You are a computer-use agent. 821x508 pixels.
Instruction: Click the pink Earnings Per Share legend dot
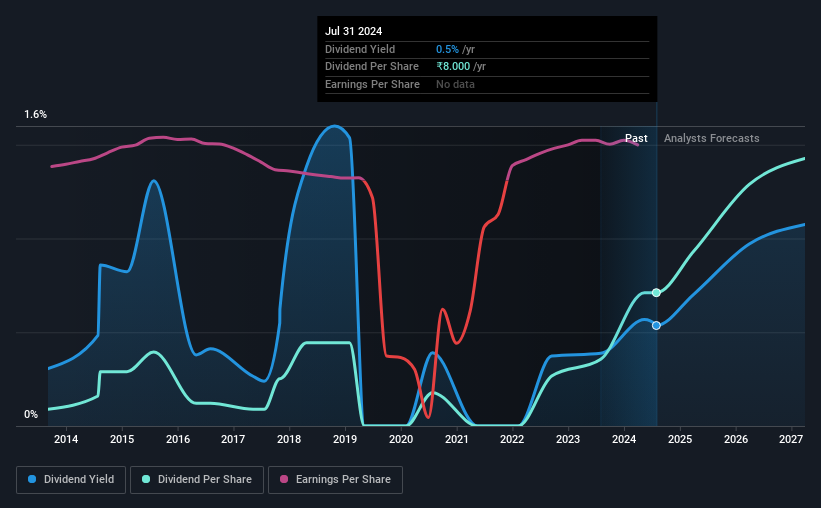point(284,479)
